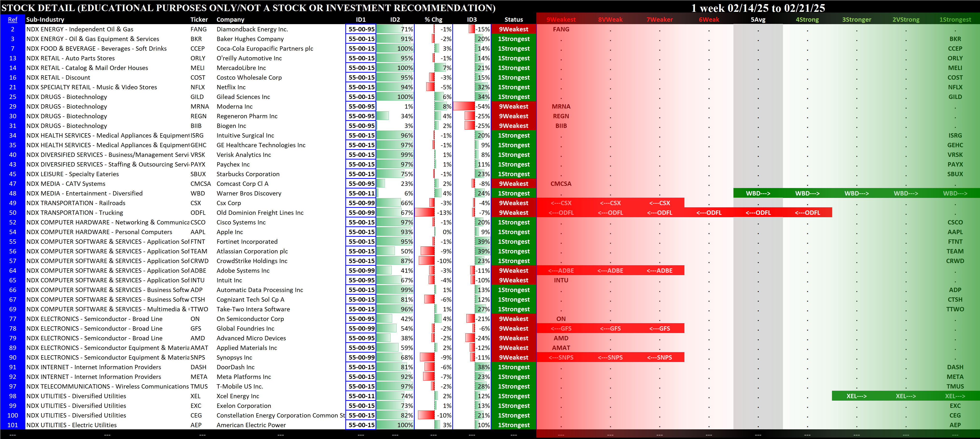
Task: Select the 9Weakest status cell for Moderna
Action: (514, 106)
